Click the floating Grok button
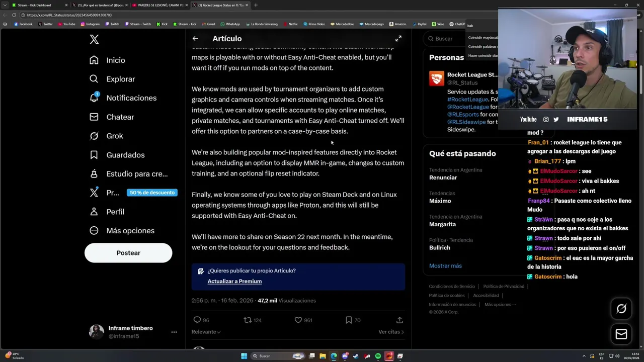The width and height of the screenshot is (644, 362). (621, 309)
